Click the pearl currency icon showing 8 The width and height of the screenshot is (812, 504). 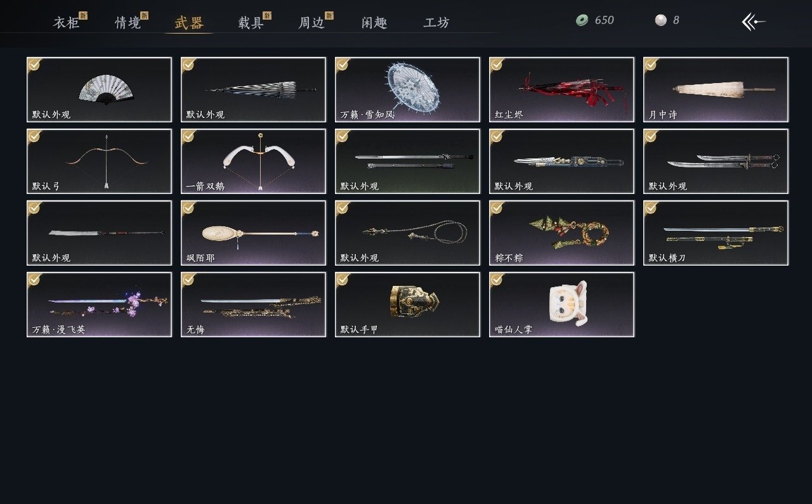[x=661, y=20]
